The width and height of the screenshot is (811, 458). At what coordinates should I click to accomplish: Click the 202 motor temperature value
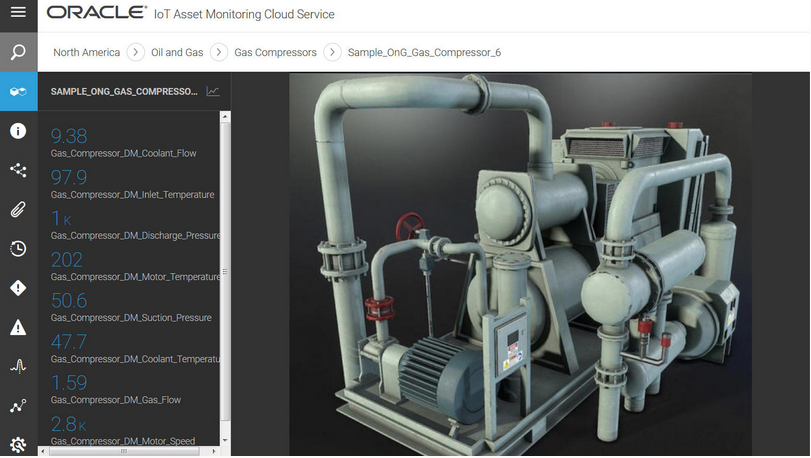pyautogui.click(x=67, y=260)
